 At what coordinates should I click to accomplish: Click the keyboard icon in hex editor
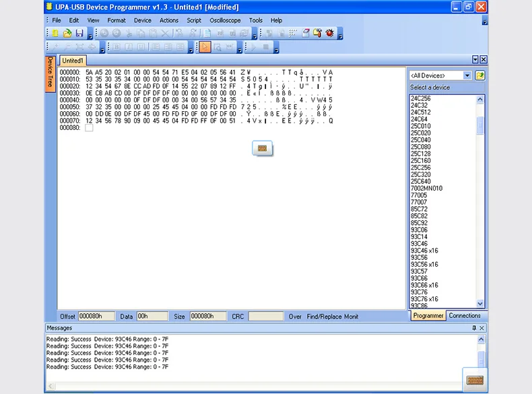click(x=262, y=148)
